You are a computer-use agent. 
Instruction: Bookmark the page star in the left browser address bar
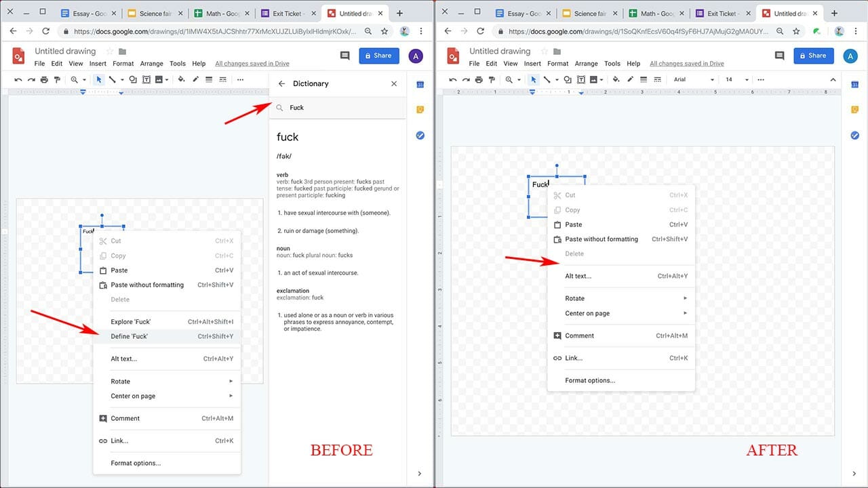384,31
